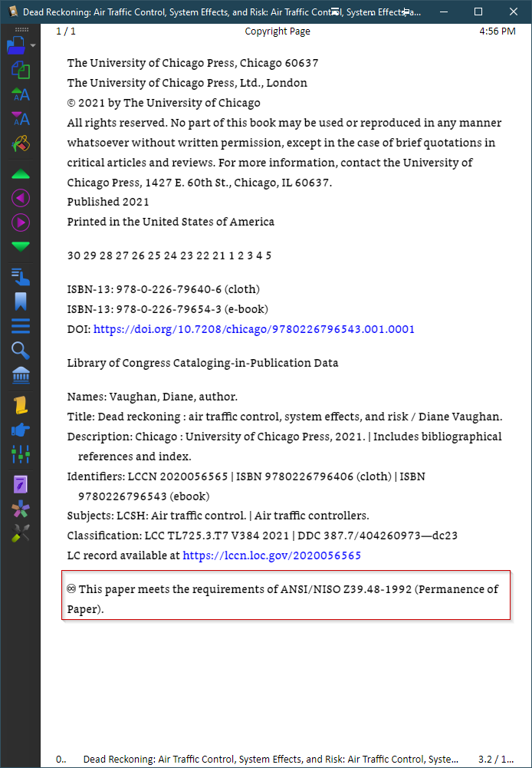532x768 pixels.
Task: Click the 'Subjects: LCSH: Air traffic control' line
Action: point(218,516)
